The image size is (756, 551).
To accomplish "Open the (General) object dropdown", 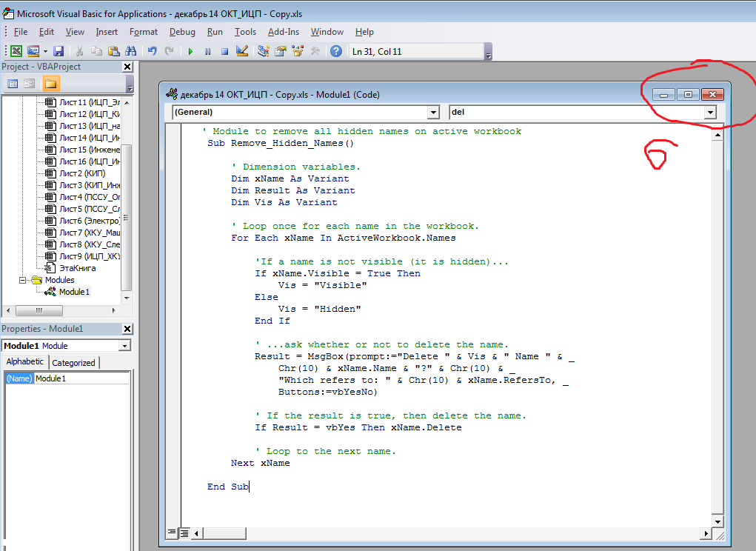I will [433, 113].
